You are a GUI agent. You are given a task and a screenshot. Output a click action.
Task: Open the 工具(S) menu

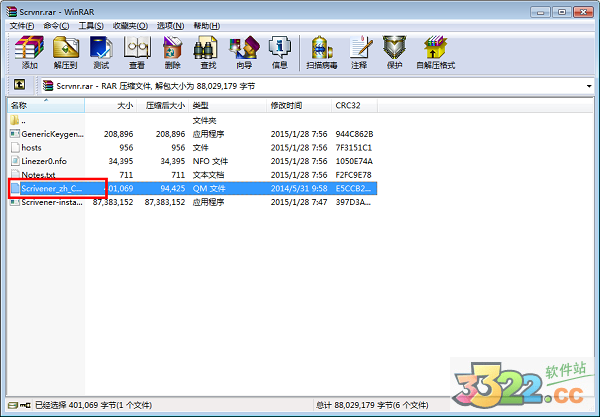91,26
